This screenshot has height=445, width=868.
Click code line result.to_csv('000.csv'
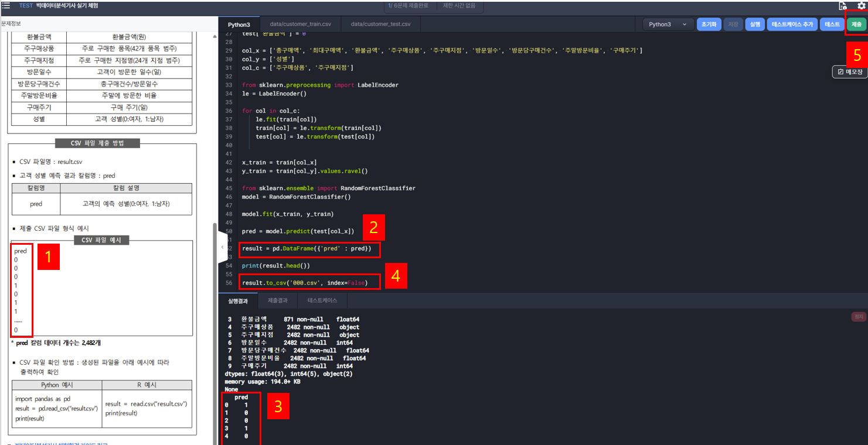304,283
